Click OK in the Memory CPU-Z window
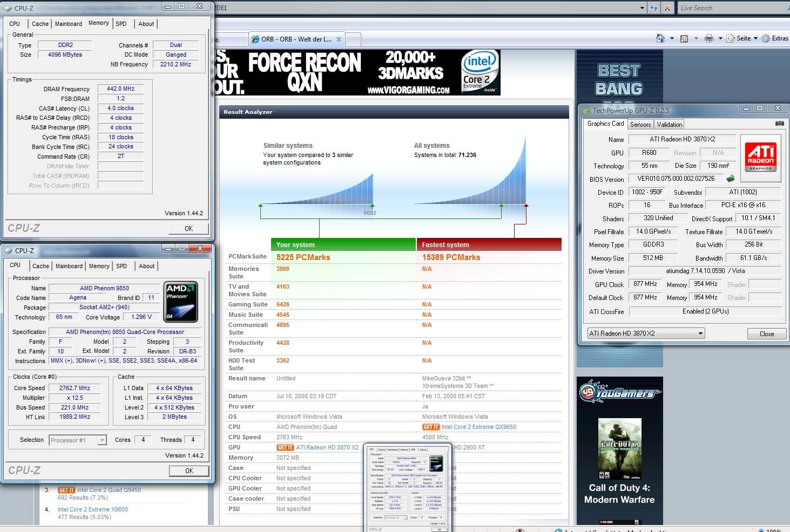The width and height of the screenshot is (790, 532). click(188, 229)
